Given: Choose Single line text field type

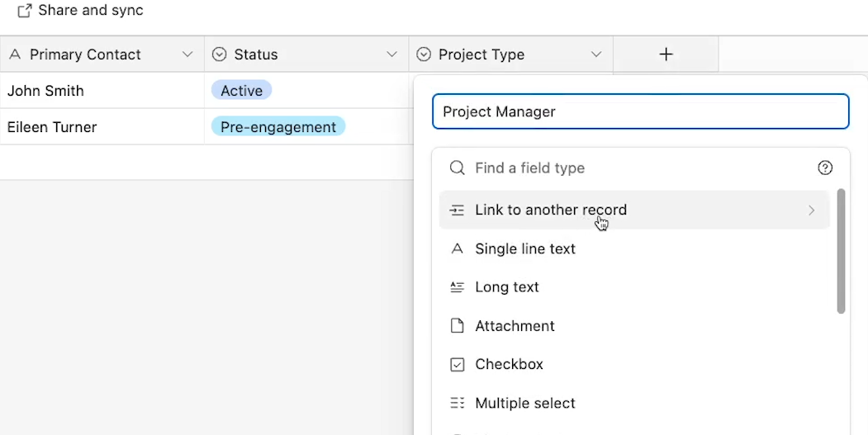Looking at the screenshot, I should click(634, 249).
